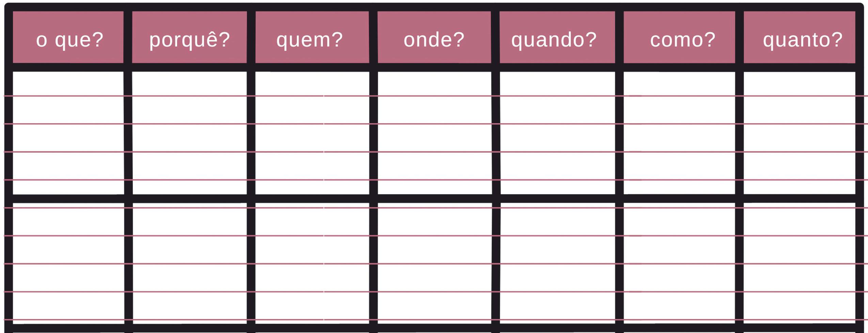Screen dimensions: 868x333
Task: Click first-row cell under 'o que?'
Action: [68, 133]
